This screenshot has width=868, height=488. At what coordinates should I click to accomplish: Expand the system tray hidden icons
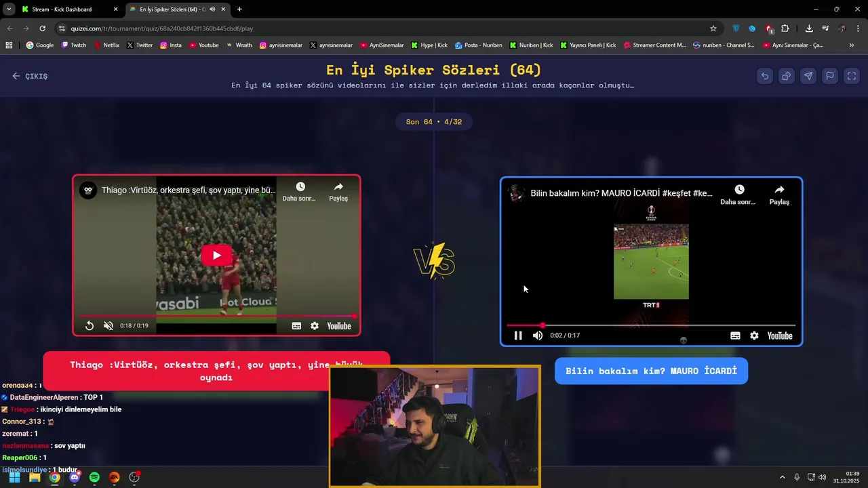[x=782, y=477]
